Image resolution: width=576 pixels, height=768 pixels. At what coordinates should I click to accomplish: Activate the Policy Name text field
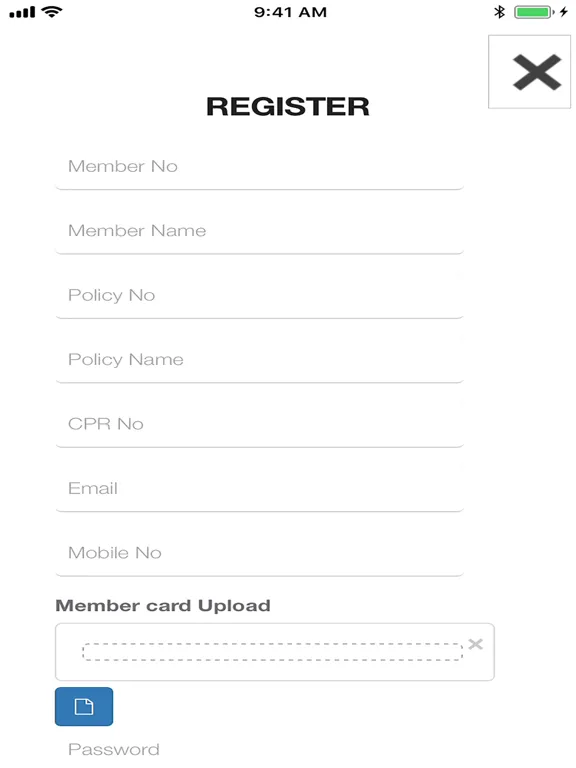[260, 360]
